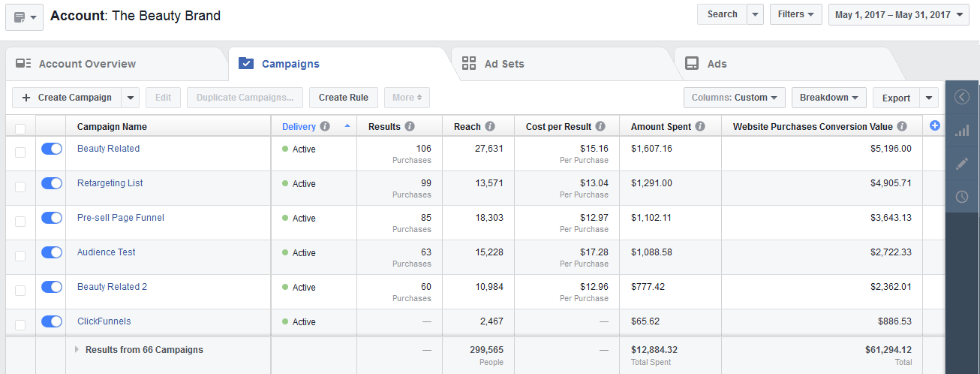The height and width of the screenshot is (374, 980).
Task: Open the May 2017 date range picker
Action: click(x=898, y=14)
